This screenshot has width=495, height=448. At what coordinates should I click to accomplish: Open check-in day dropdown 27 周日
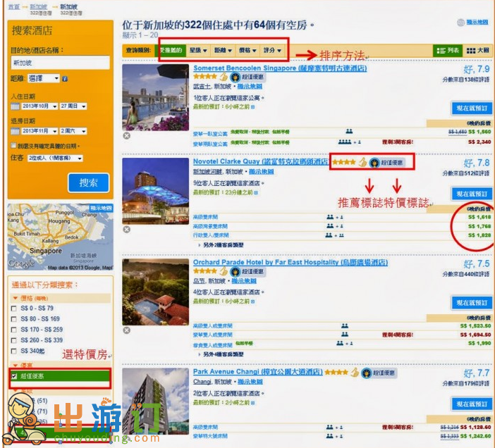[73, 106]
